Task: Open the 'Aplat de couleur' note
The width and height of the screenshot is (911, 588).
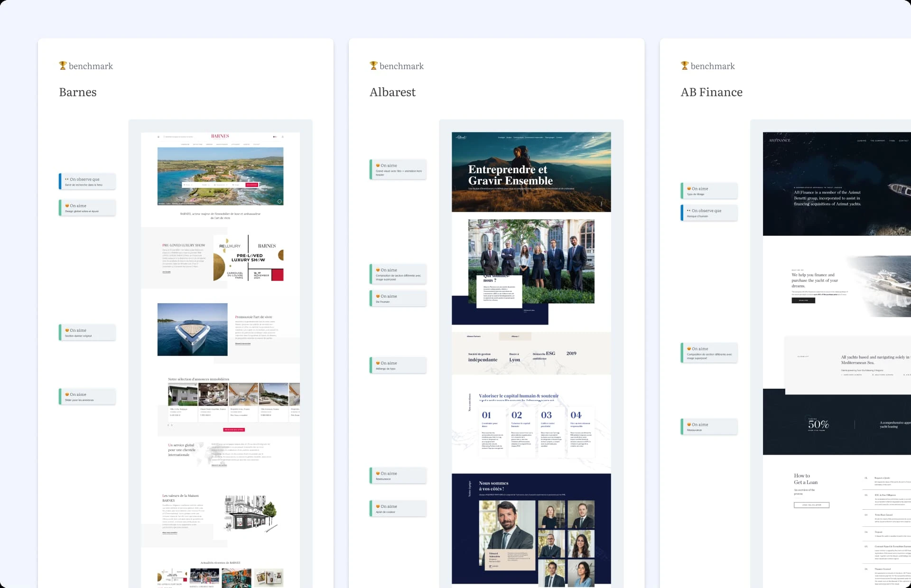Action: coord(398,509)
